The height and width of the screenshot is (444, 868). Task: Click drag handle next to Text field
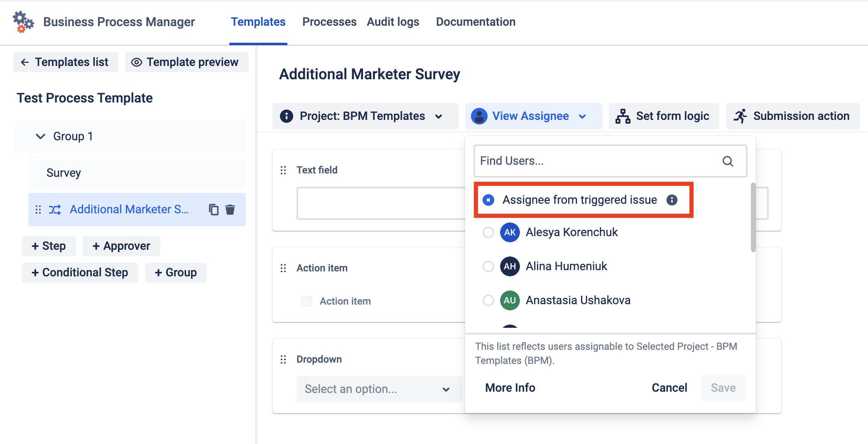pyautogui.click(x=283, y=170)
